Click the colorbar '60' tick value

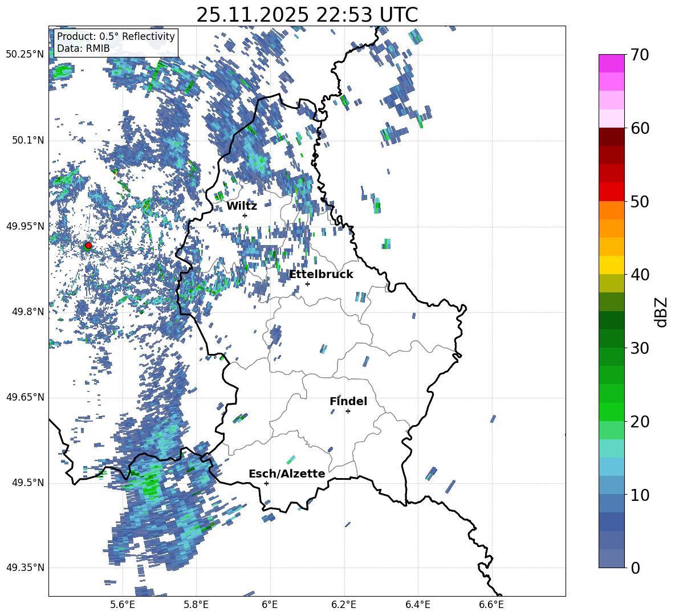coord(640,128)
